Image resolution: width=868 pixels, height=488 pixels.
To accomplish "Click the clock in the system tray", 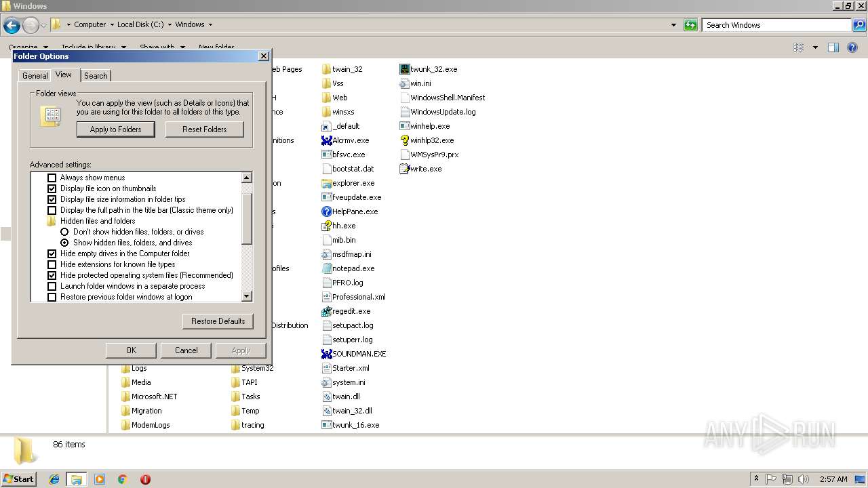I will [833, 479].
